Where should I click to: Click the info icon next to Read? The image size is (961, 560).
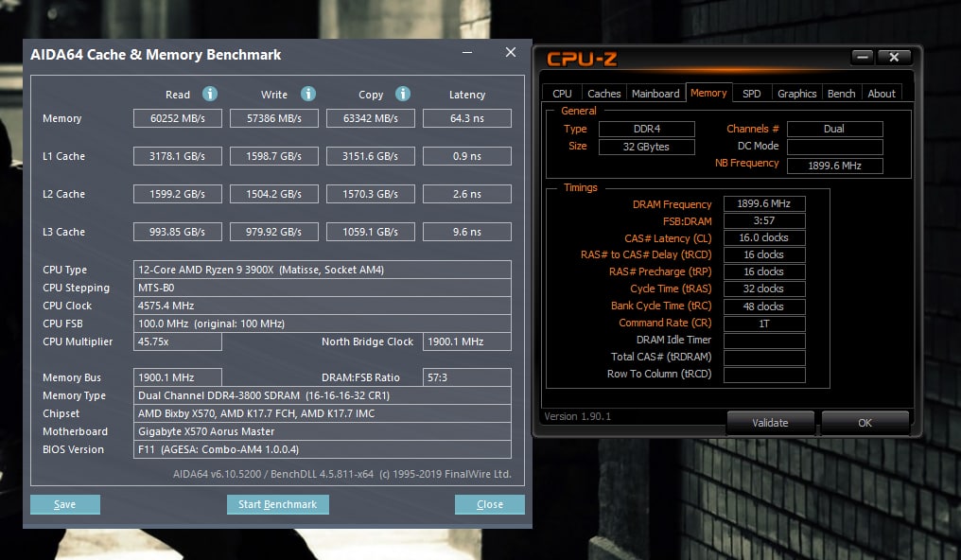210,94
